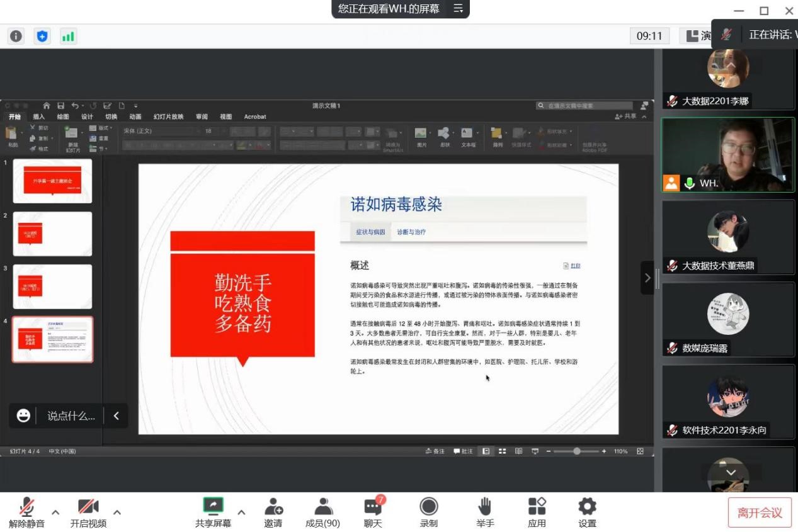Screen dimensions: 798x532
Task: Open the Members (成员) list
Action: coord(322,506)
